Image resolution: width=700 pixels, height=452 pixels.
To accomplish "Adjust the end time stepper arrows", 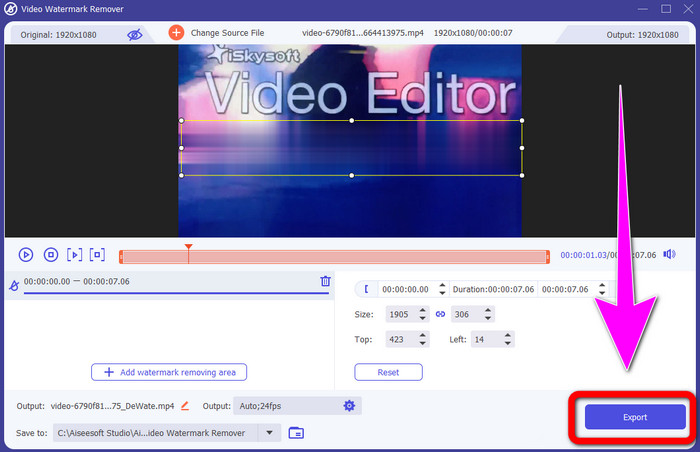I will click(x=602, y=289).
